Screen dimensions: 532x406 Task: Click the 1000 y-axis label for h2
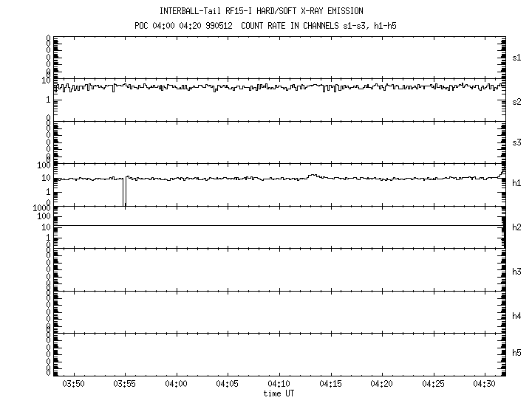[40, 209]
